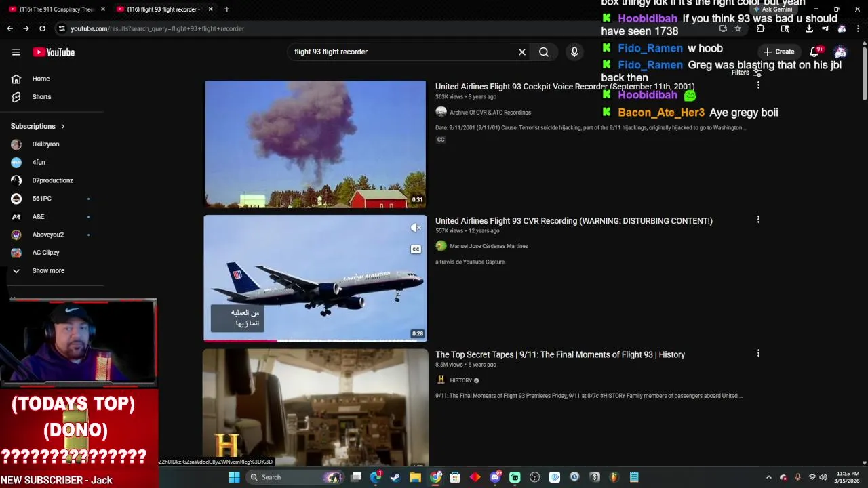This screenshot has height=488, width=868.
Task: Open the 0killzyron subscription channel
Action: coord(45,144)
